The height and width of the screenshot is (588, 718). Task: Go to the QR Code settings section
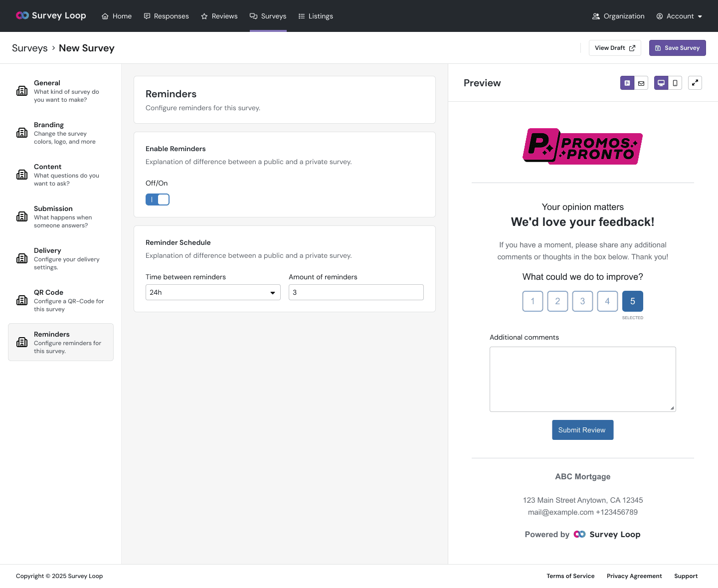pyautogui.click(x=61, y=300)
